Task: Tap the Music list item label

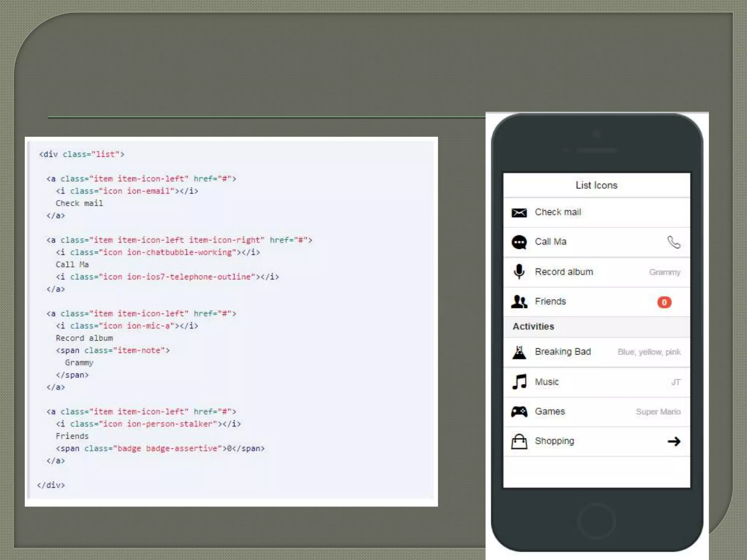Action: pos(546,382)
